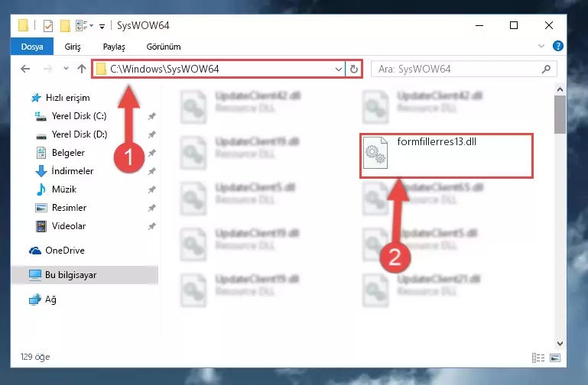Unpin İndirmeler using its pin icon
This screenshot has height=385, width=588.
coord(152,171)
